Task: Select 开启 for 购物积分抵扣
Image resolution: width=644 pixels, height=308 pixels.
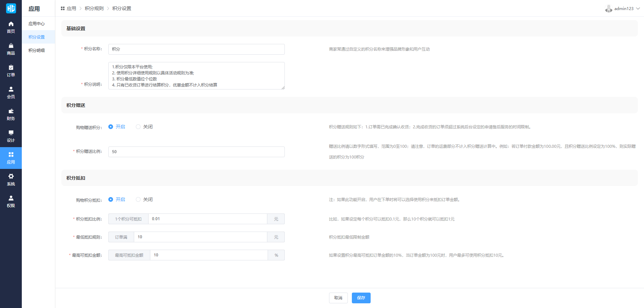Action: tap(111, 199)
